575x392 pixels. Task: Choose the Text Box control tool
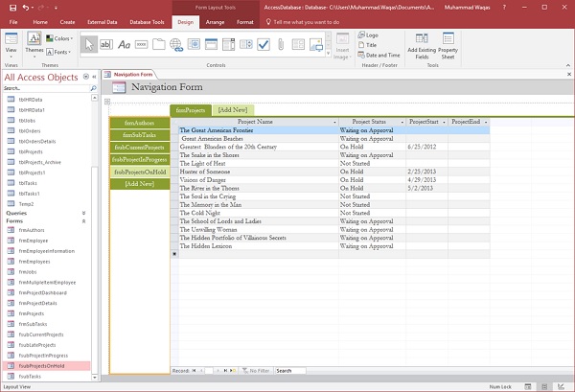tap(106, 44)
